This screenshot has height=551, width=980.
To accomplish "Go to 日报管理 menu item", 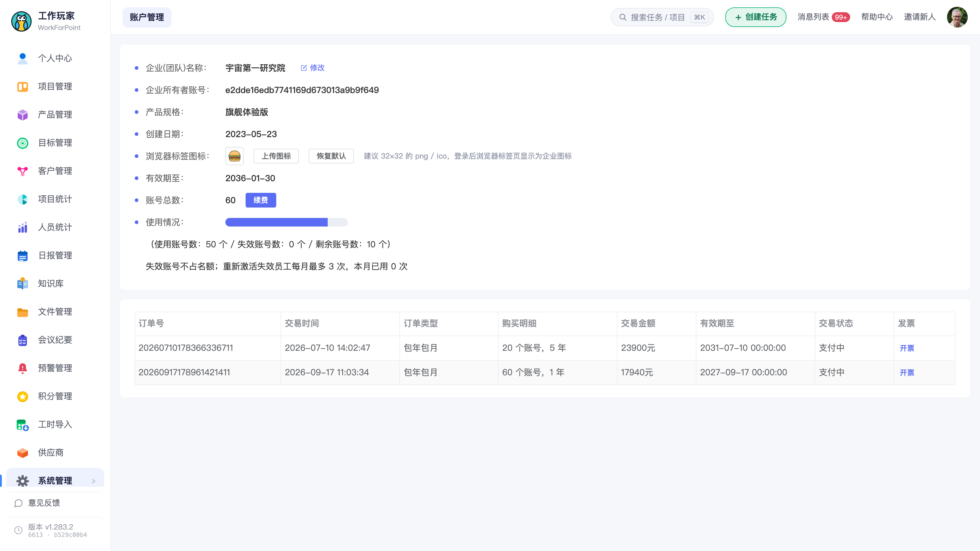I will tap(55, 256).
